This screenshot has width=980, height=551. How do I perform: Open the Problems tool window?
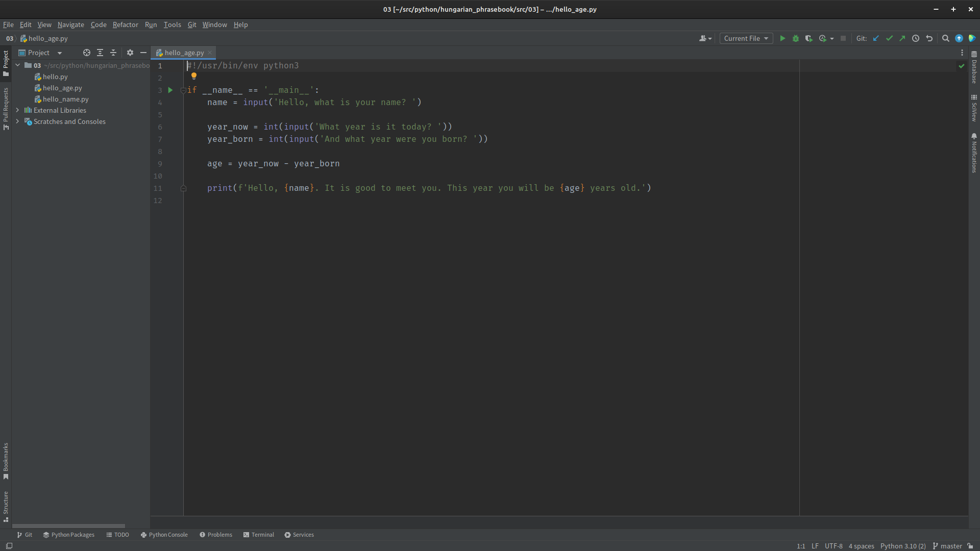pos(216,535)
